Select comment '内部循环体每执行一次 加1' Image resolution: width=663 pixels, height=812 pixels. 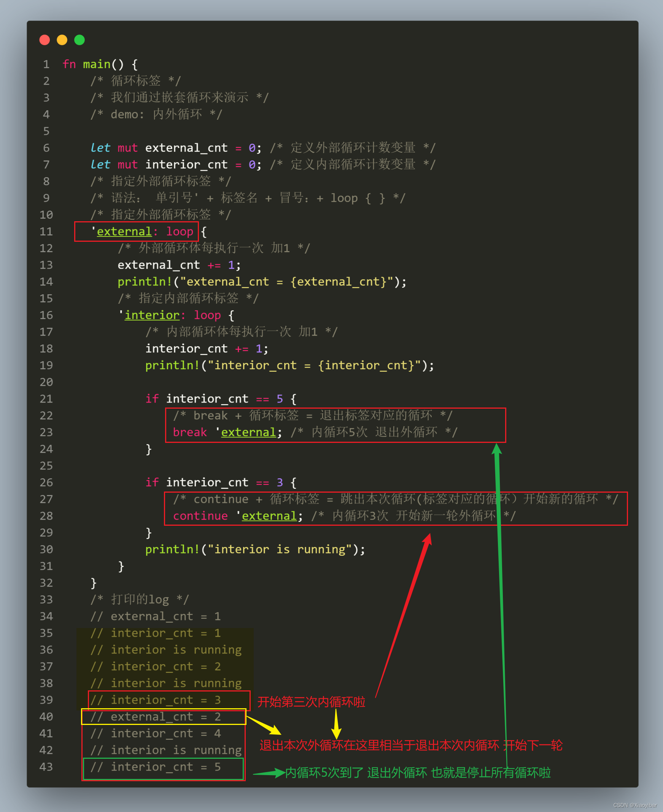pos(242,332)
